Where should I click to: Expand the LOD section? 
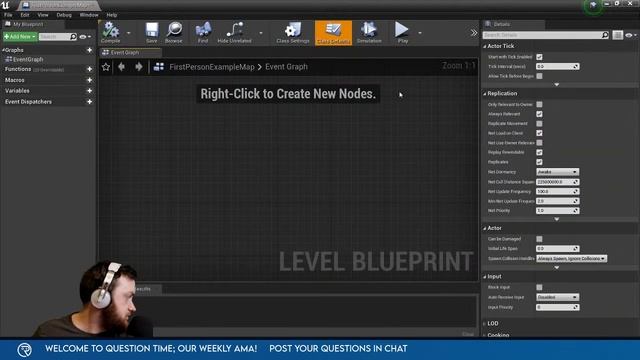click(484, 323)
